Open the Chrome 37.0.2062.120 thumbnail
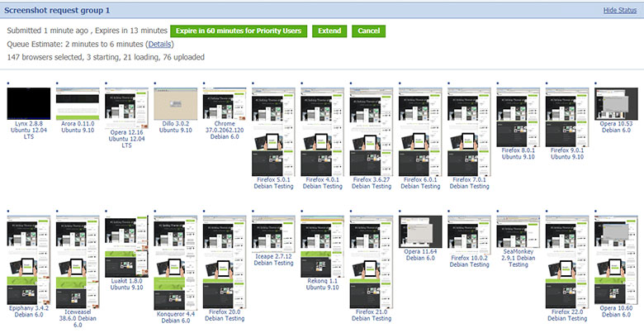 pyautogui.click(x=224, y=102)
